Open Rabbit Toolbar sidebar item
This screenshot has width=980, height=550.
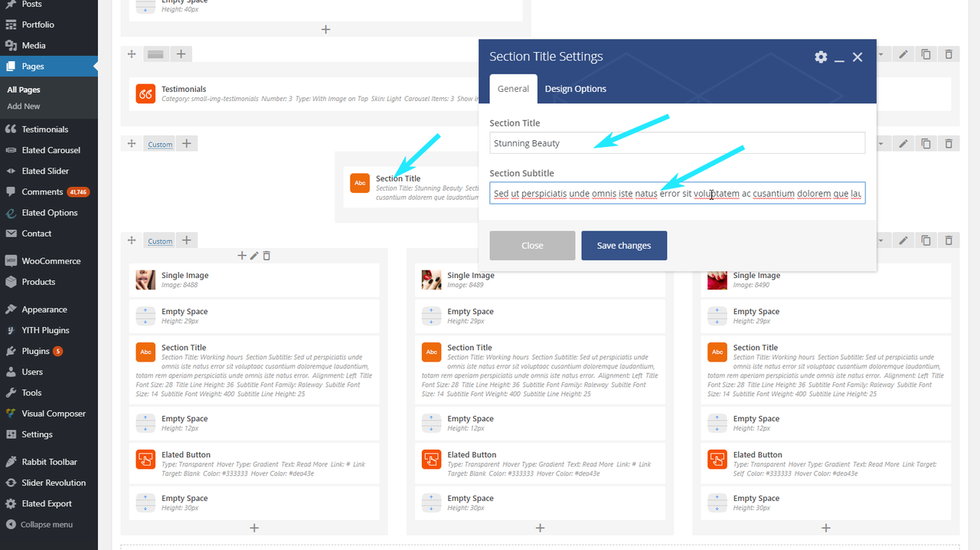(49, 462)
